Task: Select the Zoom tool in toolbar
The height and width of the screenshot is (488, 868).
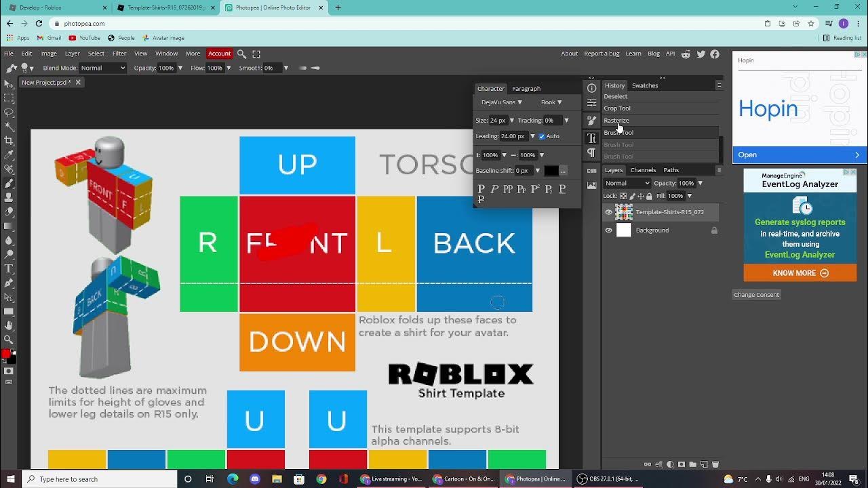Action: pyautogui.click(x=9, y=340)
